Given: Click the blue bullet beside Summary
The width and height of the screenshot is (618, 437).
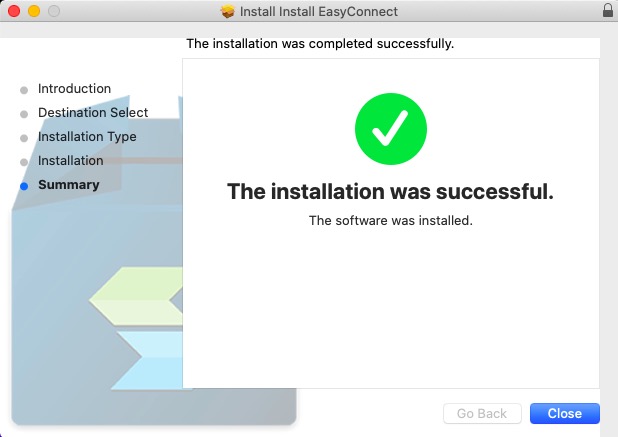Looking at the screenshot, I should (24, 186).
